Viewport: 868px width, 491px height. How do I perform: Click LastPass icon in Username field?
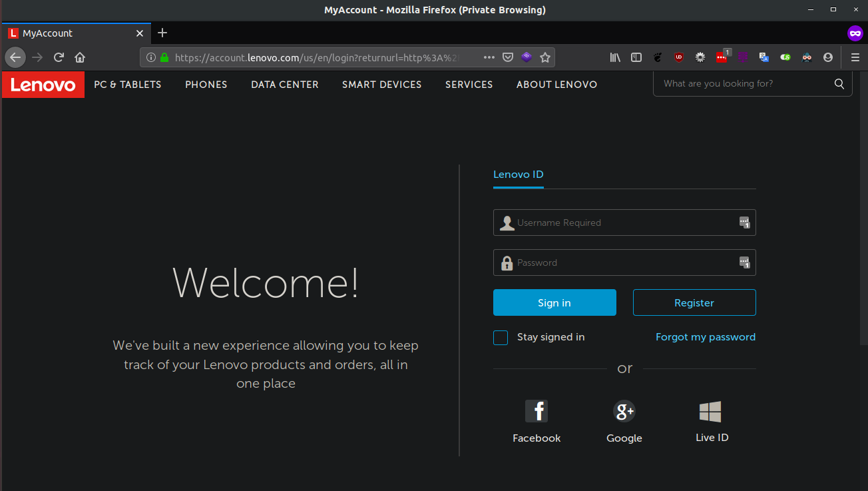point(745,223)
